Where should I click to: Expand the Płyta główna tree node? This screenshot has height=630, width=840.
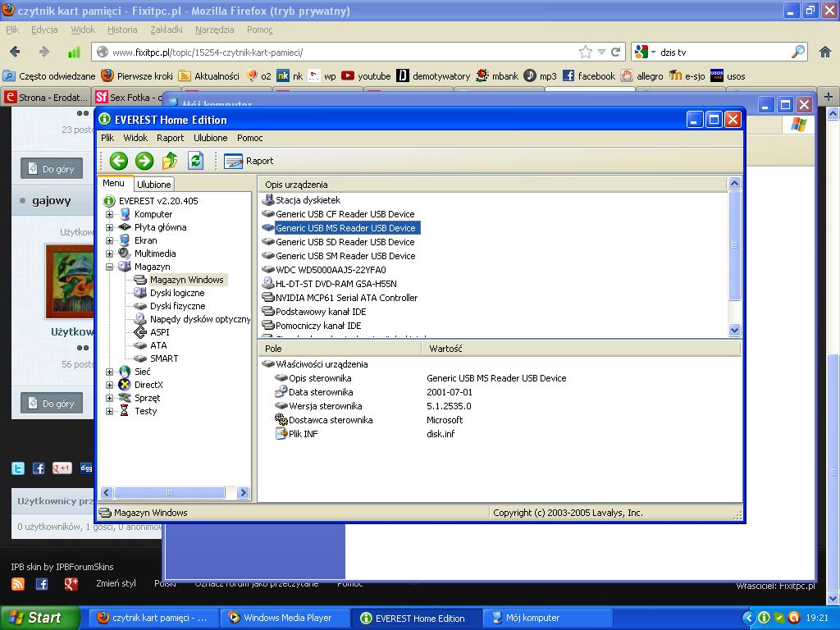pyautogui.click(x=109, y=227)
